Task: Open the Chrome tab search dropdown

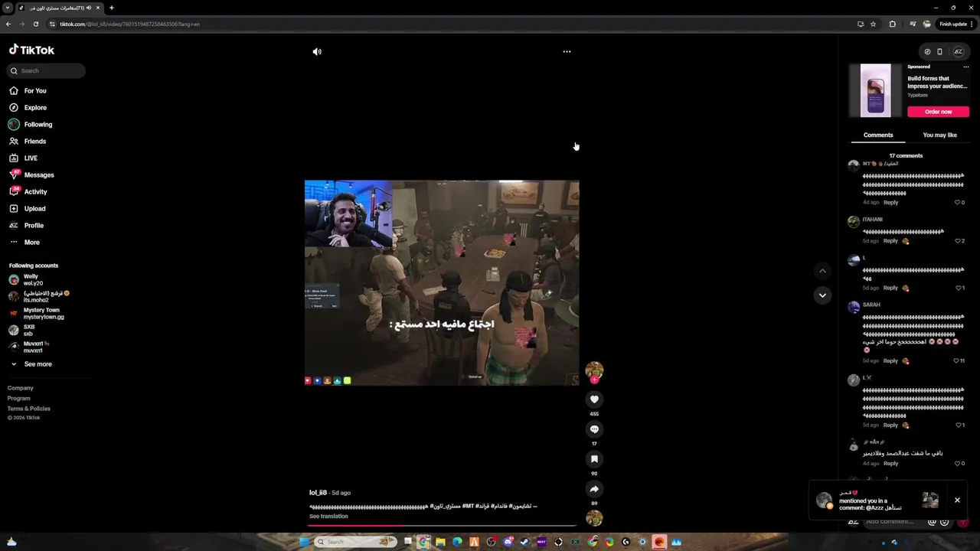Action: [7, 8]
